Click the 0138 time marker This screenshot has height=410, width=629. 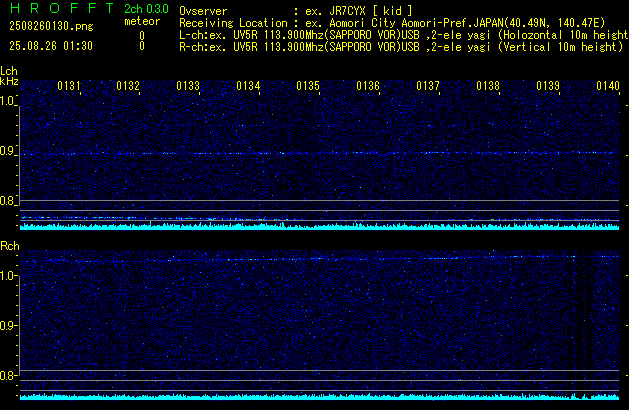click(x=488, y=86)
